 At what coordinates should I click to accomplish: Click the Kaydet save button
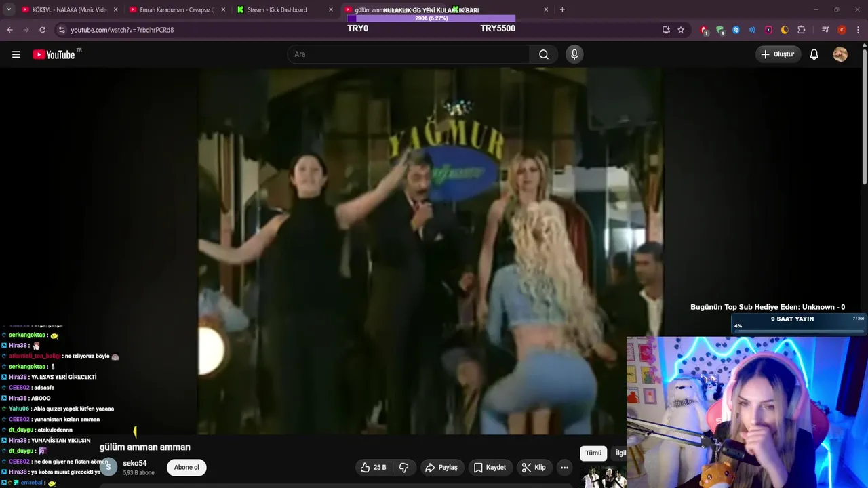490,467
